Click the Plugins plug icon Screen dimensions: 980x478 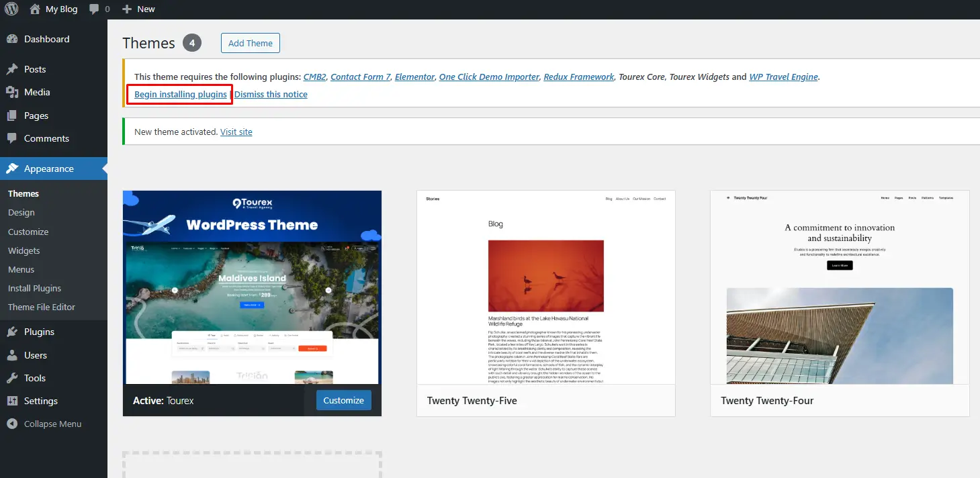[x=12, y=332]
